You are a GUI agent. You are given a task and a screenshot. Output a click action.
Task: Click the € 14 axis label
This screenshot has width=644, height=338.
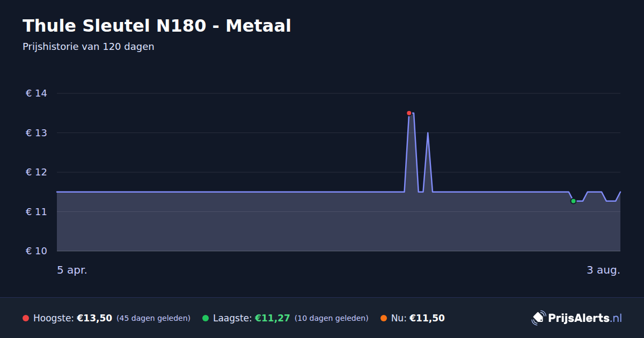pyautogui.click(x=36, y=93)
